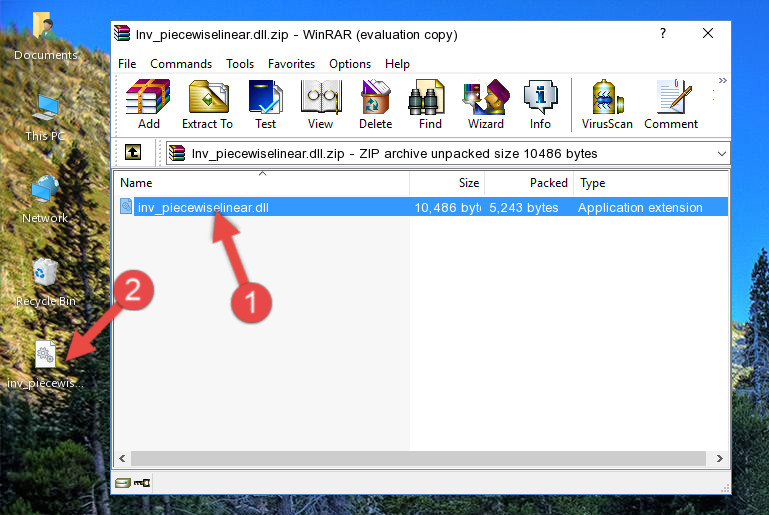Select the inv_piecewis... dll desktop file
Viewport: 769px width, 515px height.
coord(45,365)
